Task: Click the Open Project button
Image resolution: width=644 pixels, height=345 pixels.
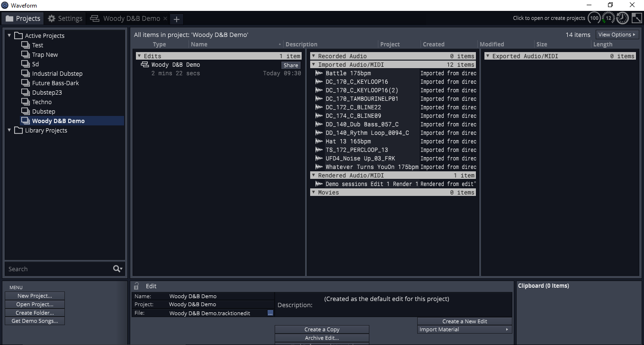Action: coord(35,304)
